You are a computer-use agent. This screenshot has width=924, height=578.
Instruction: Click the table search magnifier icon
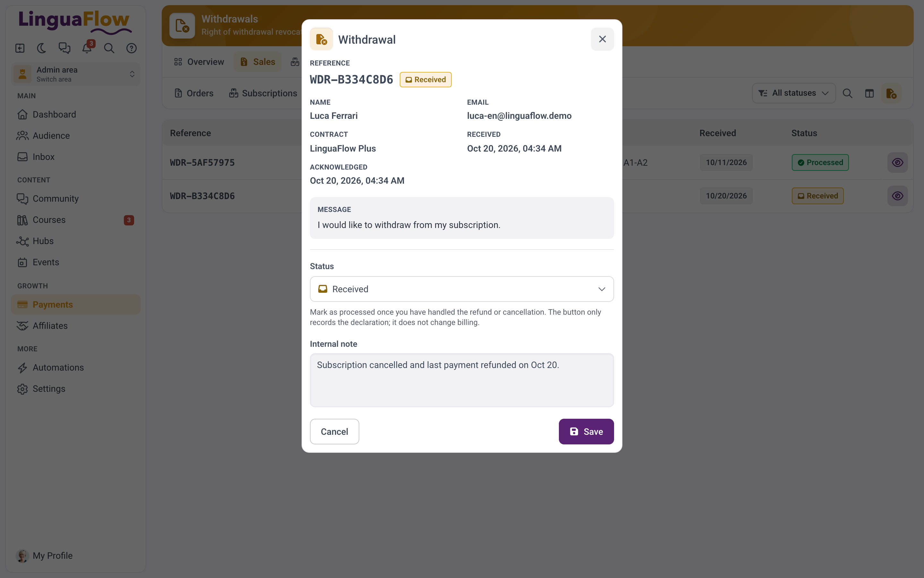[847, 93]
